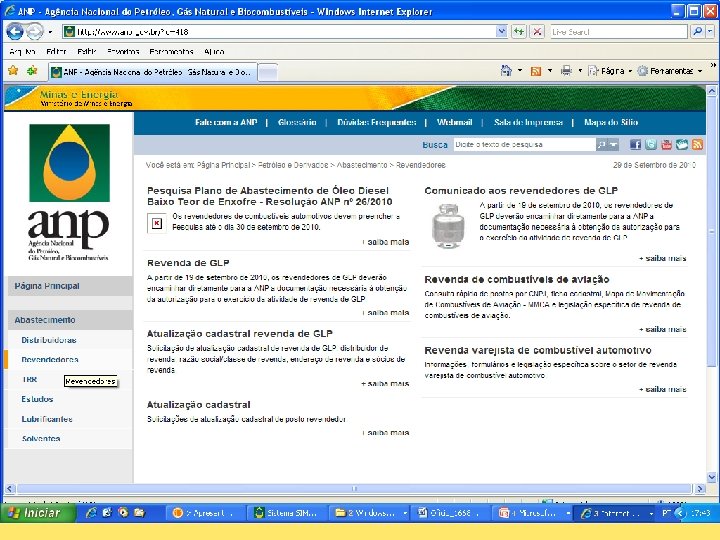Click saiba mais under Comunicado aos revendedores de GLP
This screenshot has height=540, width=720.
point(663,259)
